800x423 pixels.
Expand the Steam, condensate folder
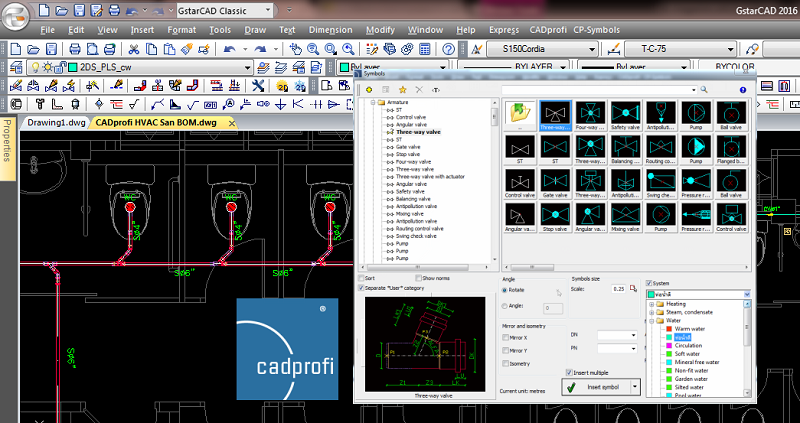point(652,312)
